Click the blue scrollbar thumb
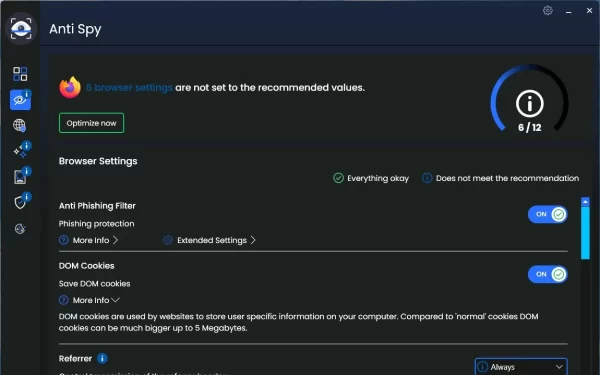The image size is (600, 375). pyautogui.click(x=585, y=233)
